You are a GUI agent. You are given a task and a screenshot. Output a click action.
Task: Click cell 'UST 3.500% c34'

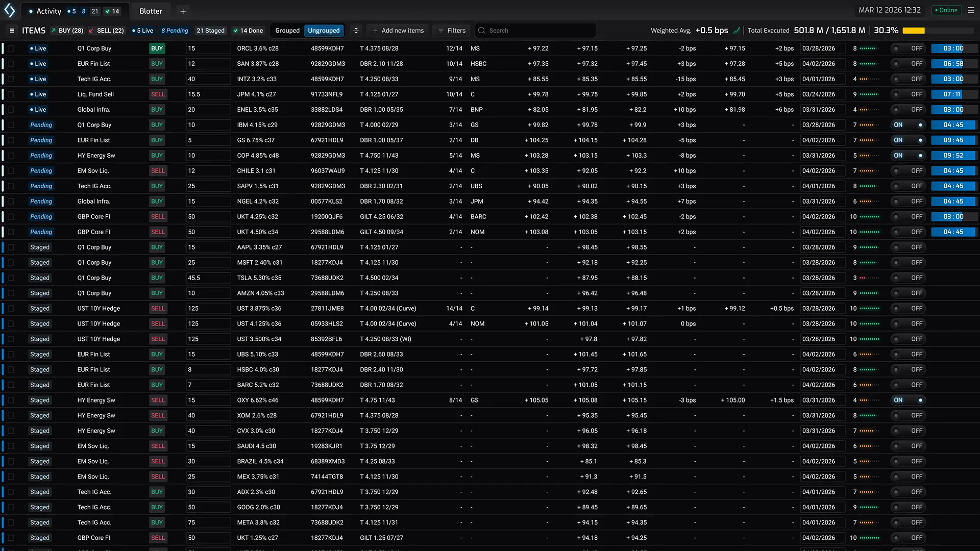coord(259,339)
